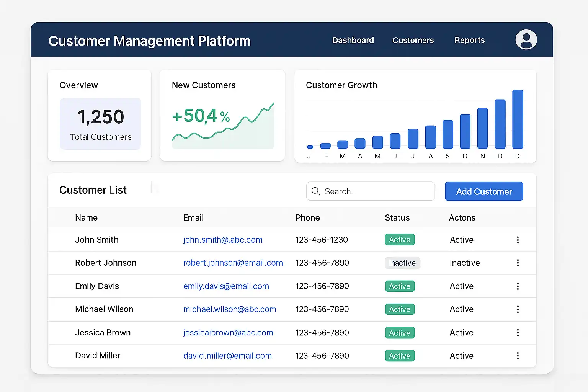Viewport: 588px width, 392px height.
Task: Open more options for Jessica Brown
Action: coord(518,333)
